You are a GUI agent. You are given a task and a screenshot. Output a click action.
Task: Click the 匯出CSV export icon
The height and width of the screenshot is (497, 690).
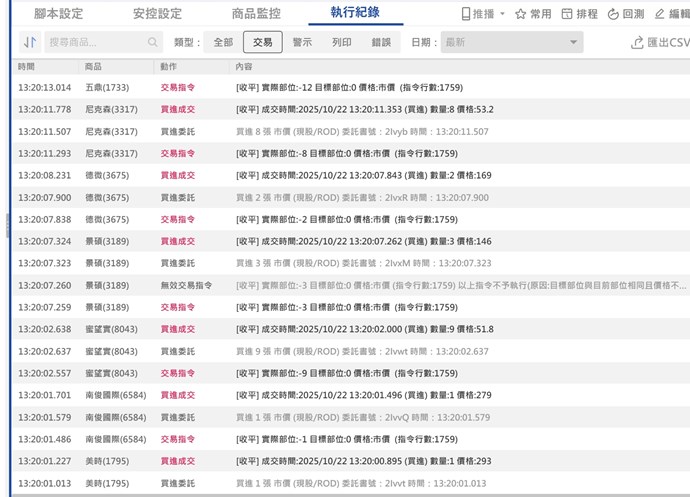(x=637, y=43)
